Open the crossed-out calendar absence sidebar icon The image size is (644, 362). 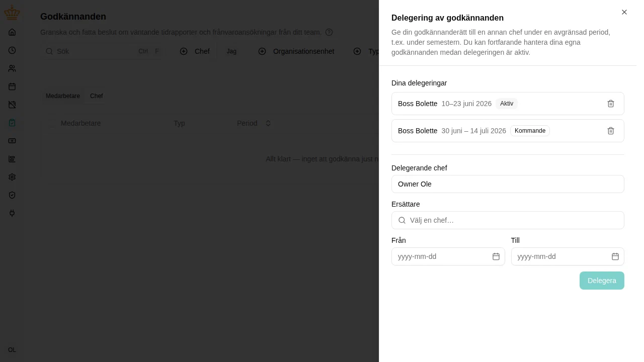coord(12,105)
